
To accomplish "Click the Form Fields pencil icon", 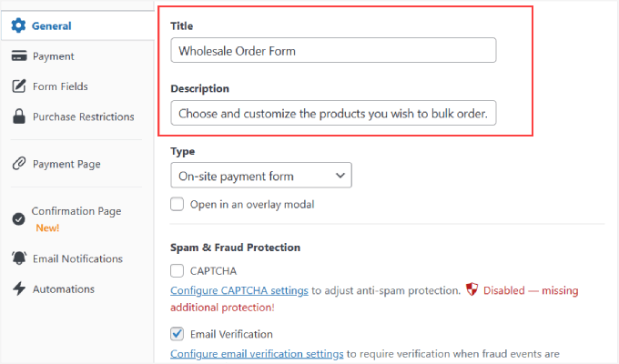I will (x=18, y=86).
